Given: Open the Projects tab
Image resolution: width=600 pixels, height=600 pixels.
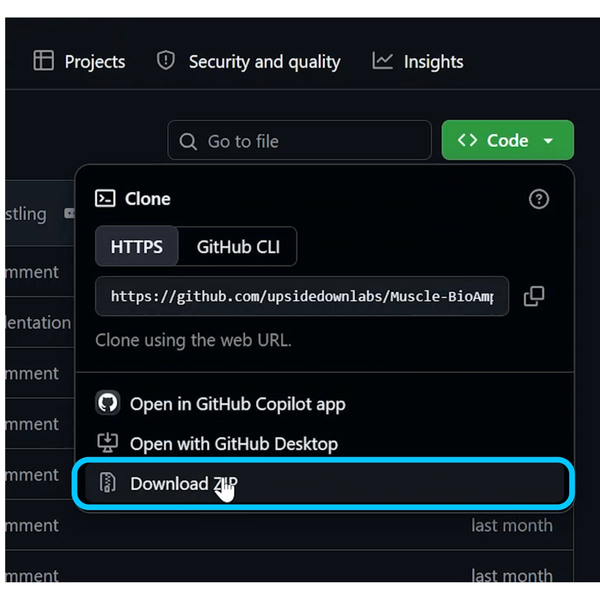Looking at the screenshot, I should 80,61.
